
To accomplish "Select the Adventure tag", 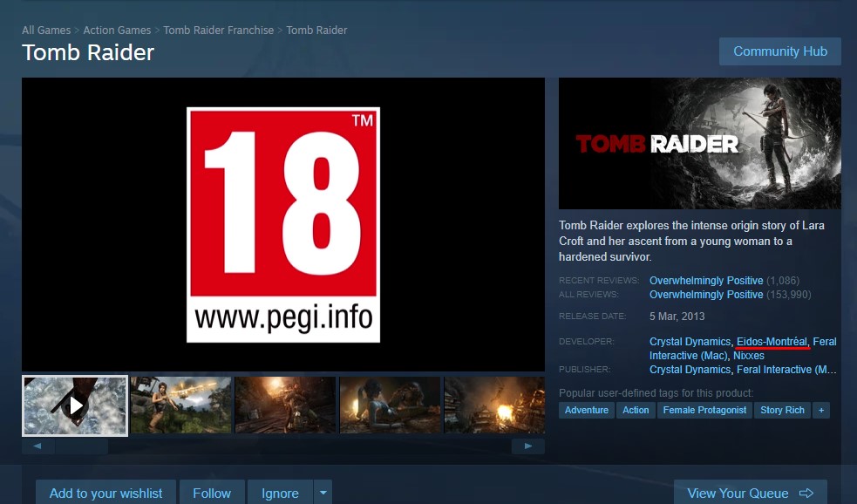I will coord(587,410).
